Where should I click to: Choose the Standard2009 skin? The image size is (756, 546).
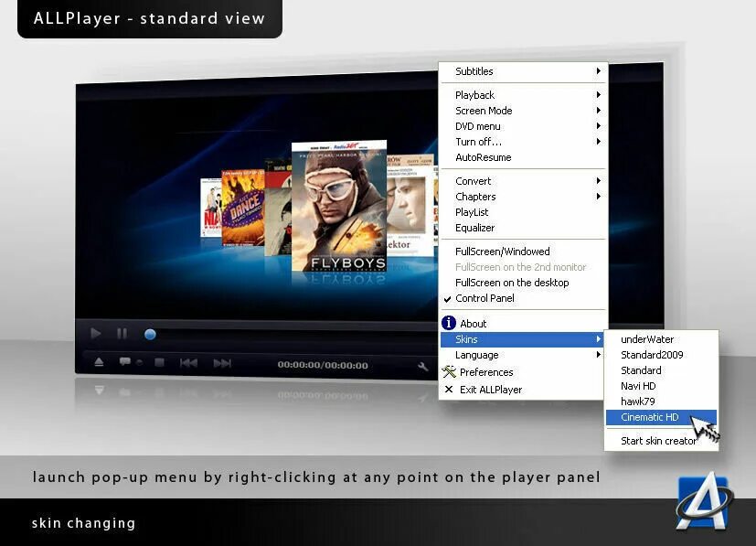(661, 355)
